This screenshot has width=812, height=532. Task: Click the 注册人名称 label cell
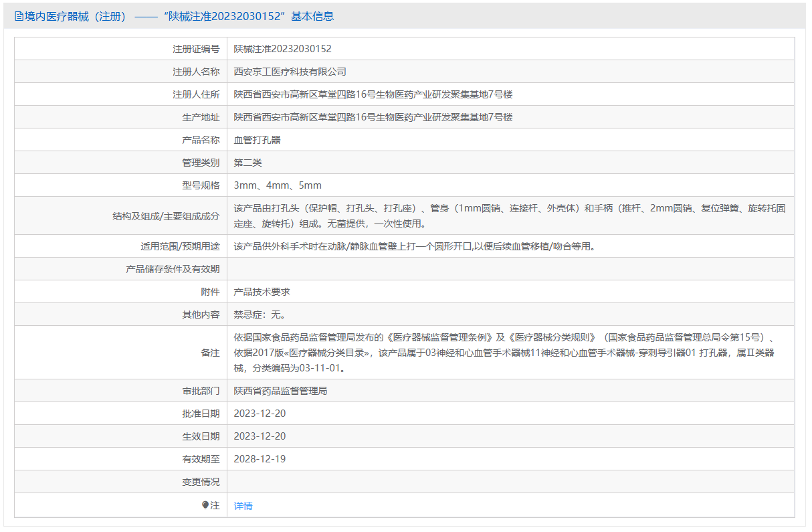[121, 72]
